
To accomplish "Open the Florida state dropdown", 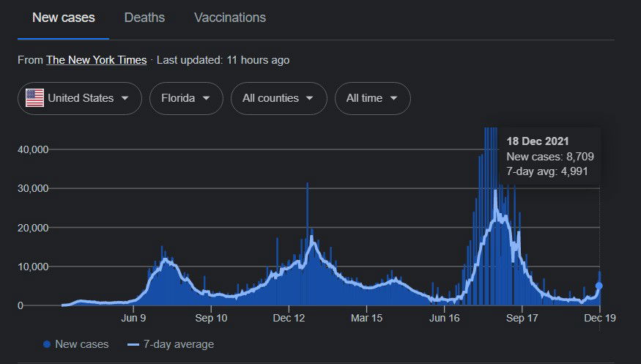I will [x=186, y=98].
